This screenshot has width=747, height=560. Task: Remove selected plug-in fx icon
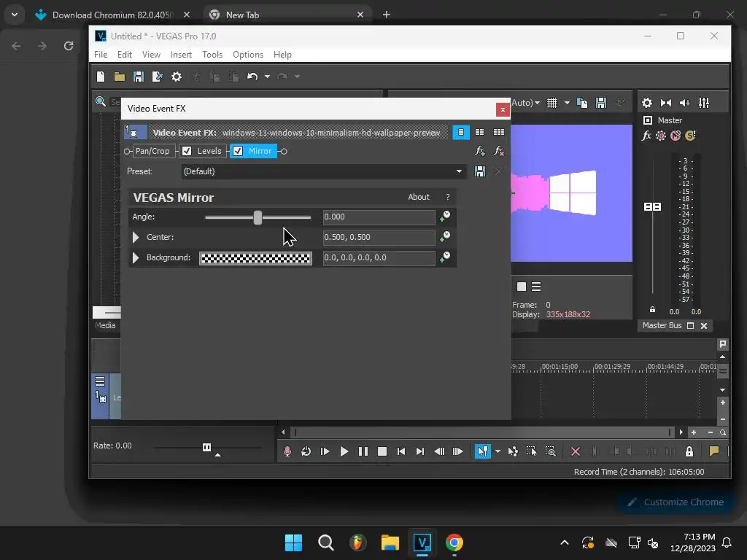coord(499,151)
